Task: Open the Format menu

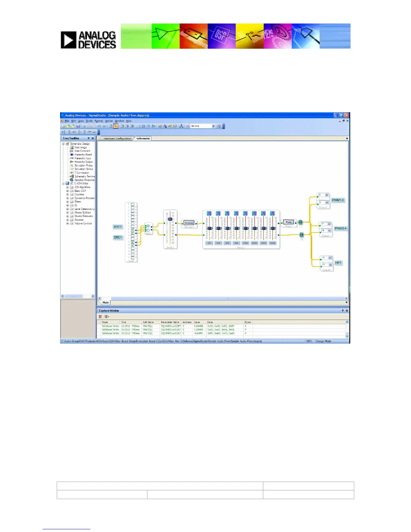Action: tap(99, 121)
